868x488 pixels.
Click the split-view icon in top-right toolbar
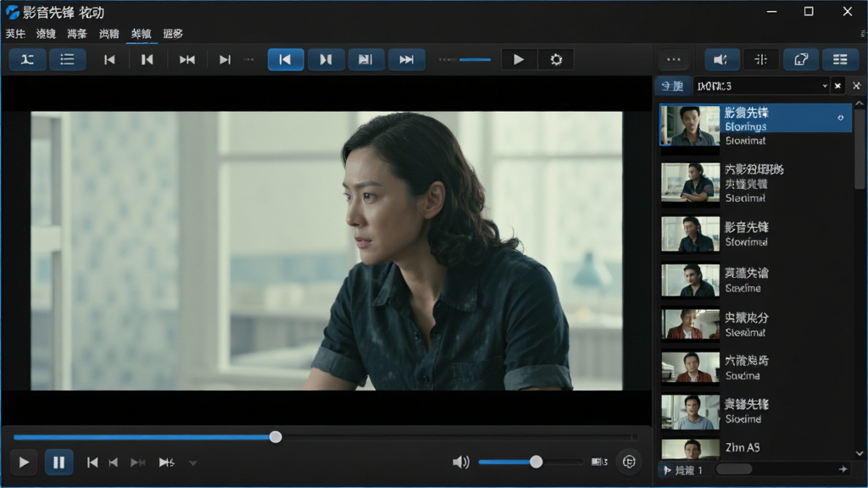[761, 59]
